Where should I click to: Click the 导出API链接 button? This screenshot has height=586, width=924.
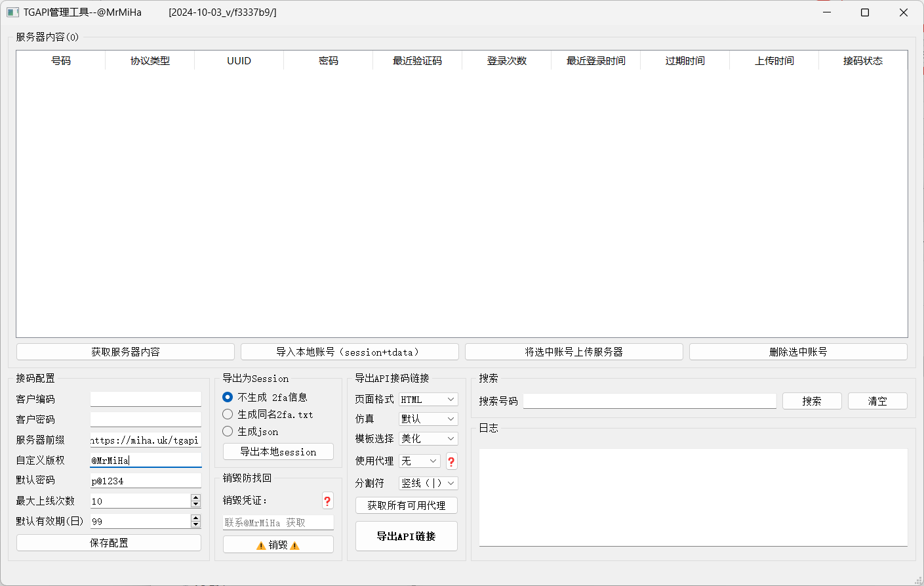point(406,535)
